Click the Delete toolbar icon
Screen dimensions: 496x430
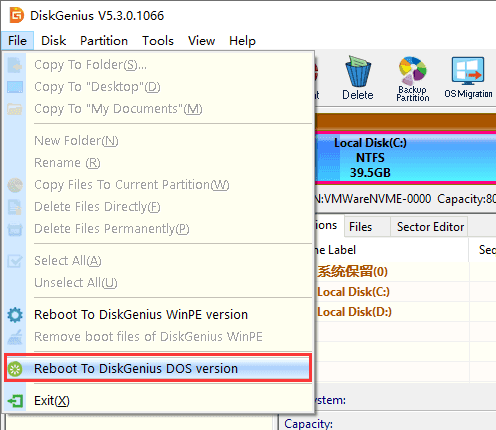click(x=358, y=79)
